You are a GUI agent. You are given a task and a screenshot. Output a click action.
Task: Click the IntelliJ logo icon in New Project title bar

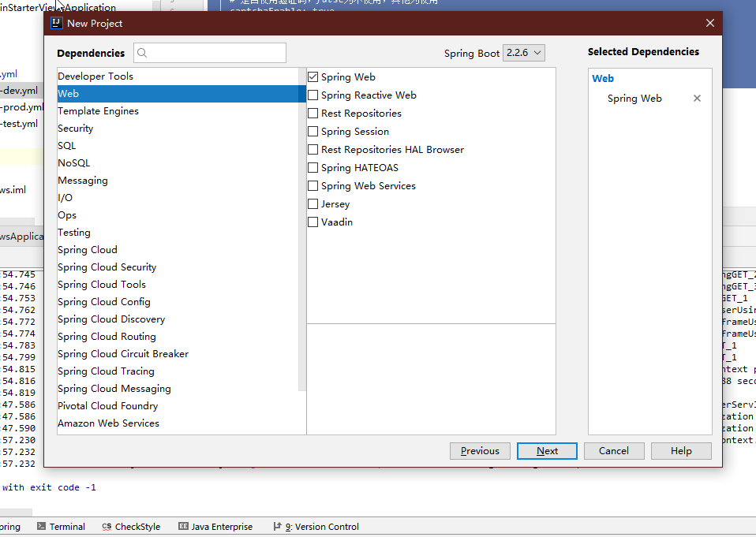[x=57, y=23]
